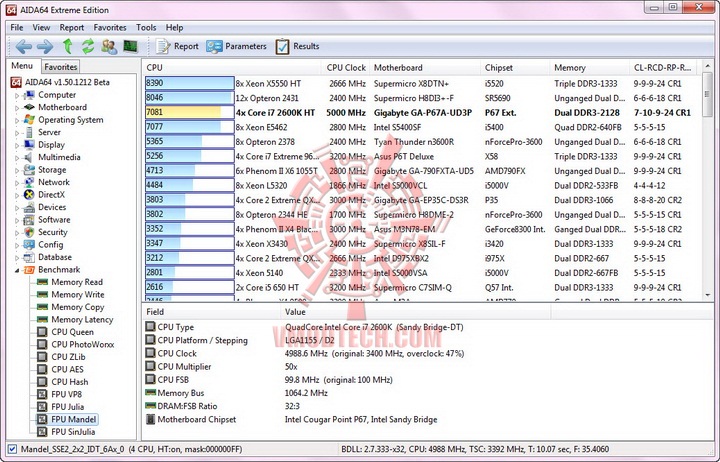The width and height of the screenshot is (720, 462).
Task: Click the Field column header
Action: 211,312
